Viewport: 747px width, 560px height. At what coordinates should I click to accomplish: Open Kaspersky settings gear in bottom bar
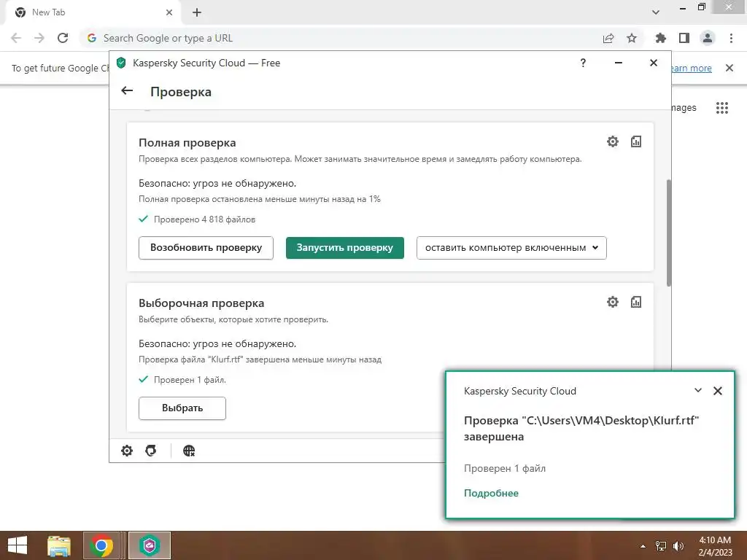127,451
